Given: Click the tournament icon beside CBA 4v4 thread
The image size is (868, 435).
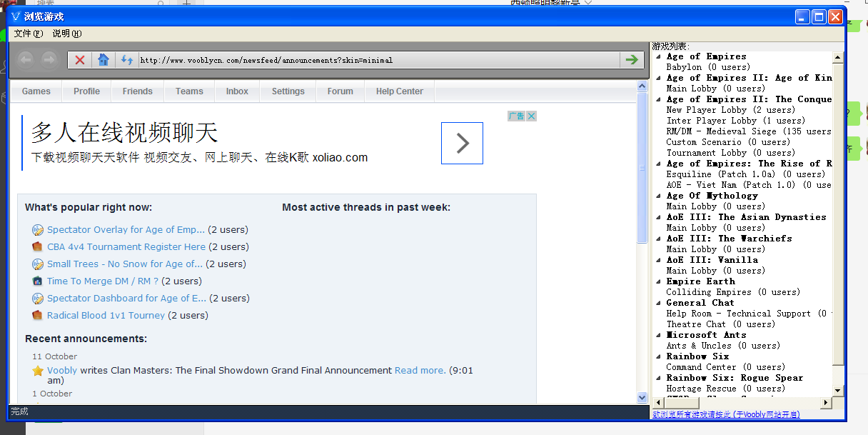Looking at the screenshot, I should coord(37,246).
